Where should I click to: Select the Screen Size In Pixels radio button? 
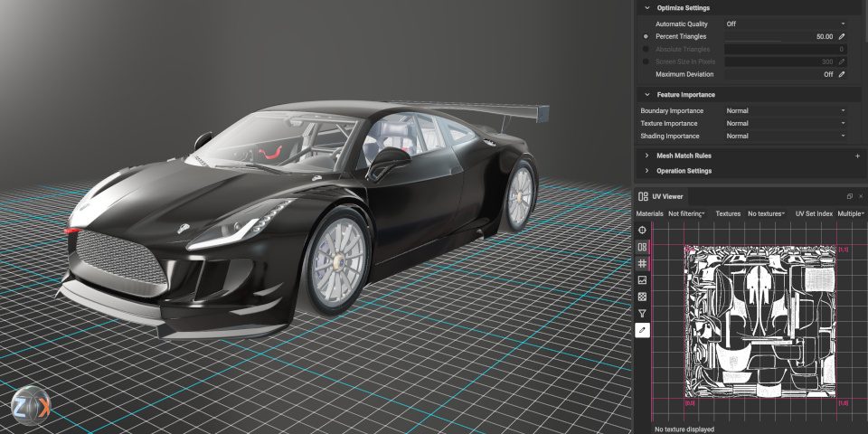646,61
